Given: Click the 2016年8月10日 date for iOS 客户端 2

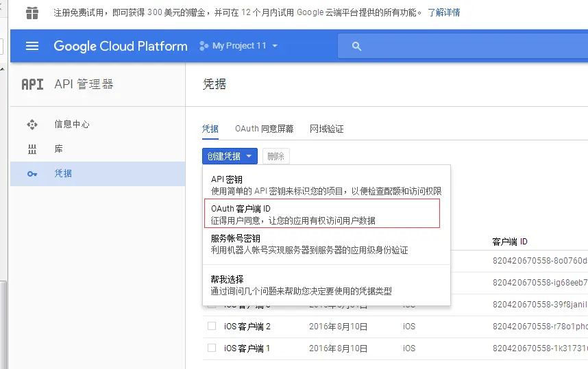Looking at the screenshot, I should pos(339,327).
